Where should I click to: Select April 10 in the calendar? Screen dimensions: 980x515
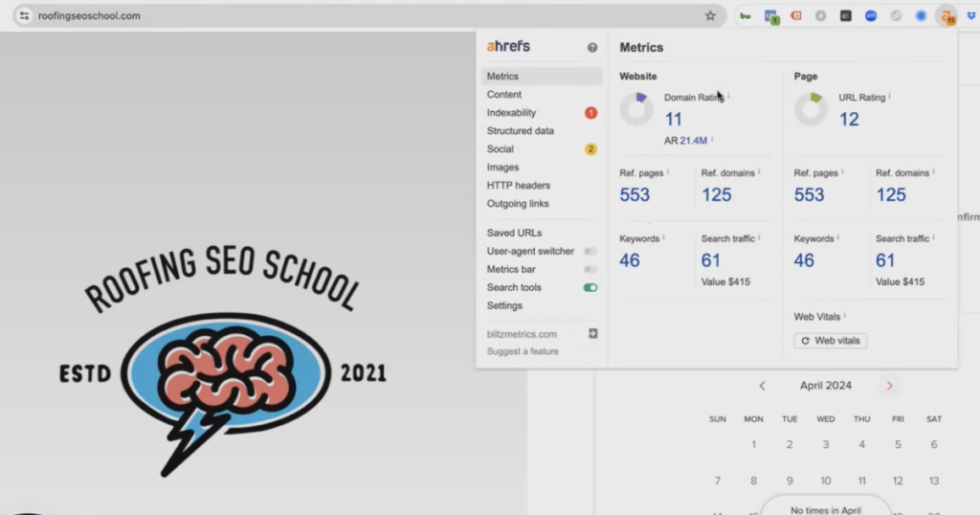(826, 481)
